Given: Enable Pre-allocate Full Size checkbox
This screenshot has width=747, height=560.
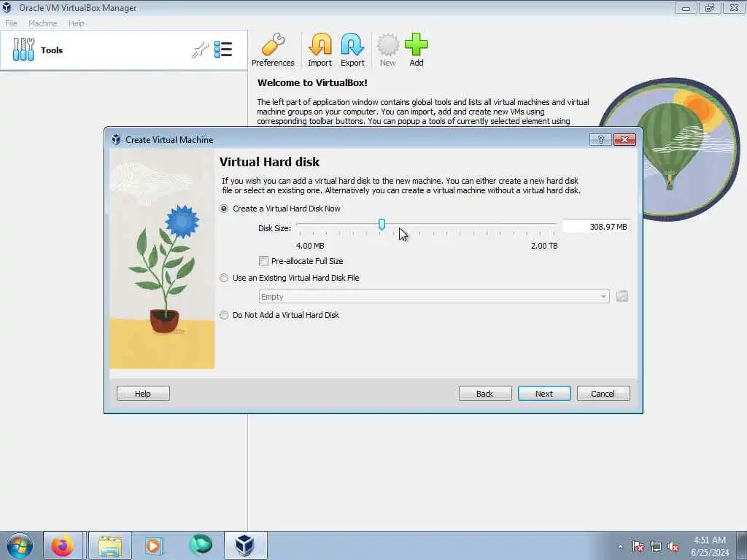Looking at the screenshot, I should point(263,261).
